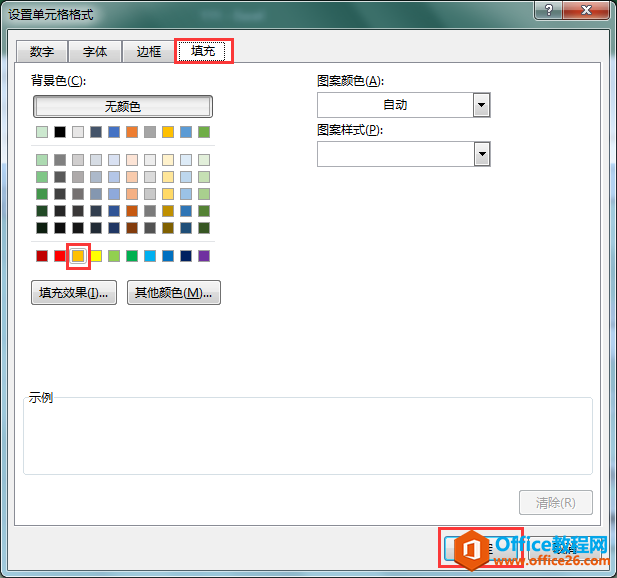Screen dimensions: 617x578
Task: Open the 边框 tab
Action: pyautogui.click(x=149, y=52)
